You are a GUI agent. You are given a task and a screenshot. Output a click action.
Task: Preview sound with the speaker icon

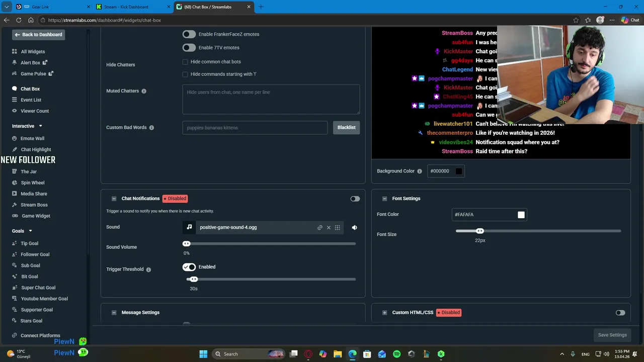click(354, 228)
